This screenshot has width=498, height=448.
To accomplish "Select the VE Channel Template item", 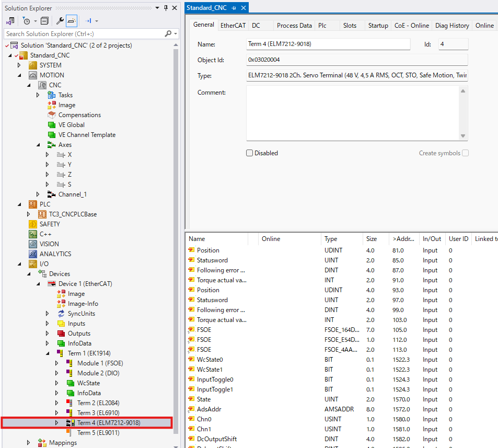I will (87, 135).
